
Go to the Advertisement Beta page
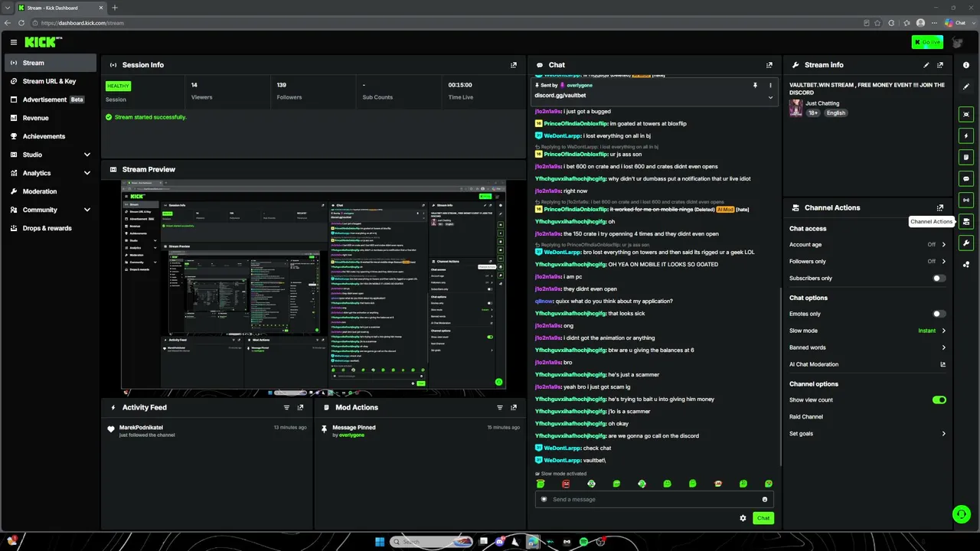(x=49, y=99)
